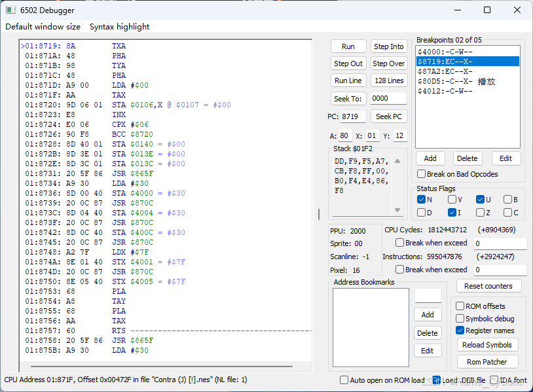Screen dimensions: 533x392
Task: Click the Reload Symbols button
Action: point(487,345)
